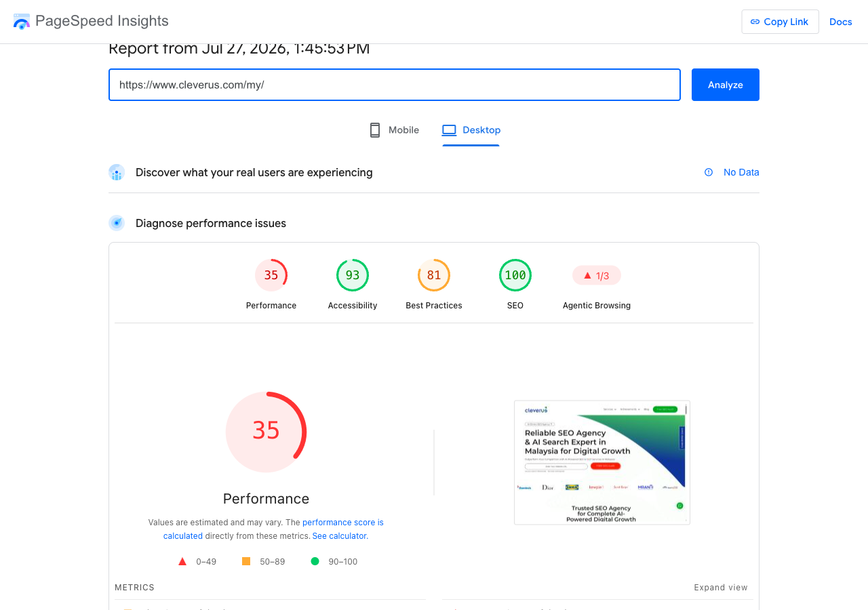Viewport: 868px width, 610px height.
Task: Click the No Data link
Action: [741, 172]
